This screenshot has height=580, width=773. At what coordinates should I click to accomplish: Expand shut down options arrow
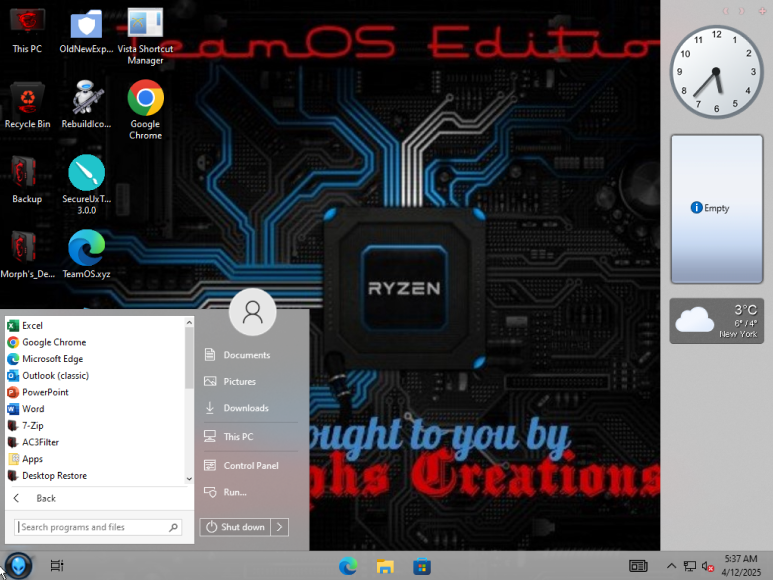coord(280,527)
